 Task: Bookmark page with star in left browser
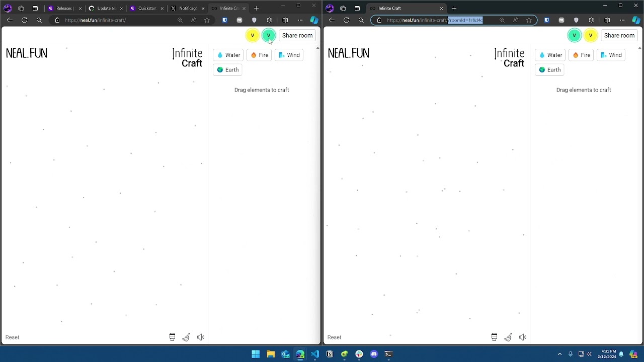tap(207, 20)
